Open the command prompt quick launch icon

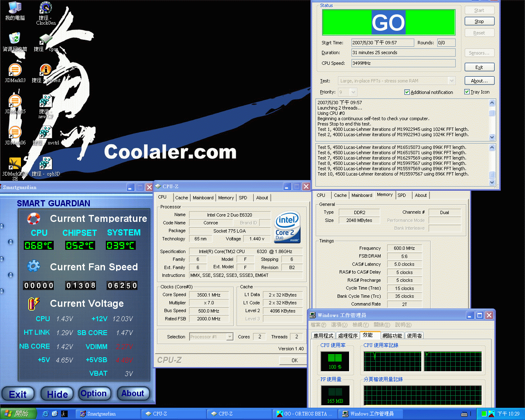click(64, 414)
